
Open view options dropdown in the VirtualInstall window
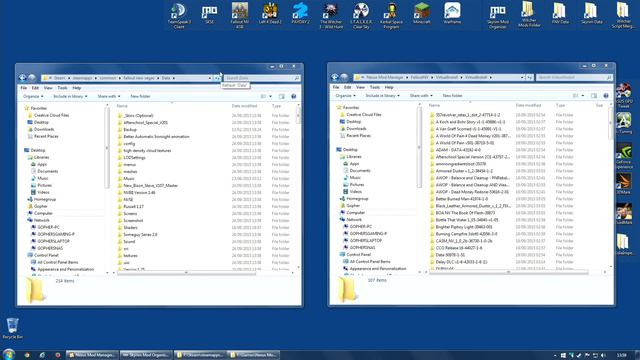click(x=582, y=96)
